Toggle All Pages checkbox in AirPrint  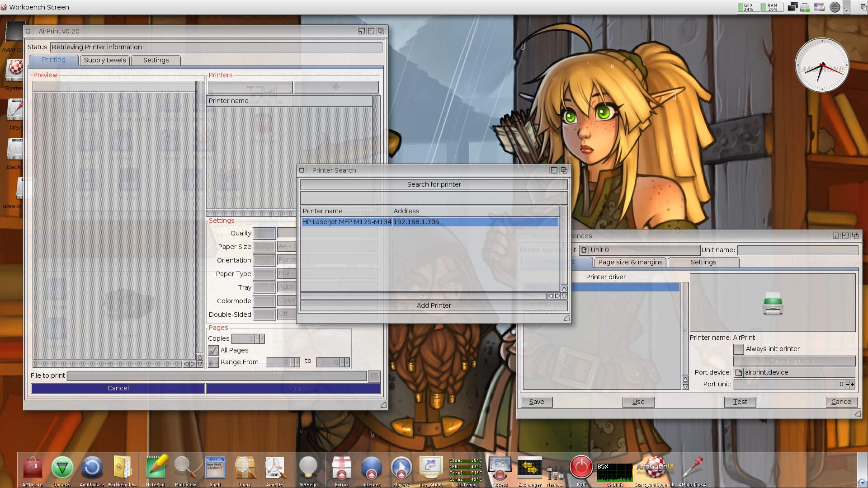click(x=213, y=350)
